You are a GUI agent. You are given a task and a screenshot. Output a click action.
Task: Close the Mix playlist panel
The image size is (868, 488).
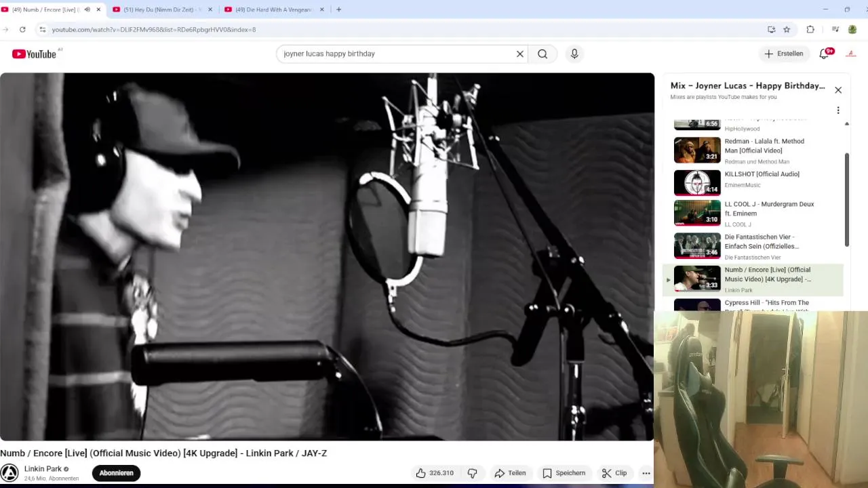pos(838,90)
